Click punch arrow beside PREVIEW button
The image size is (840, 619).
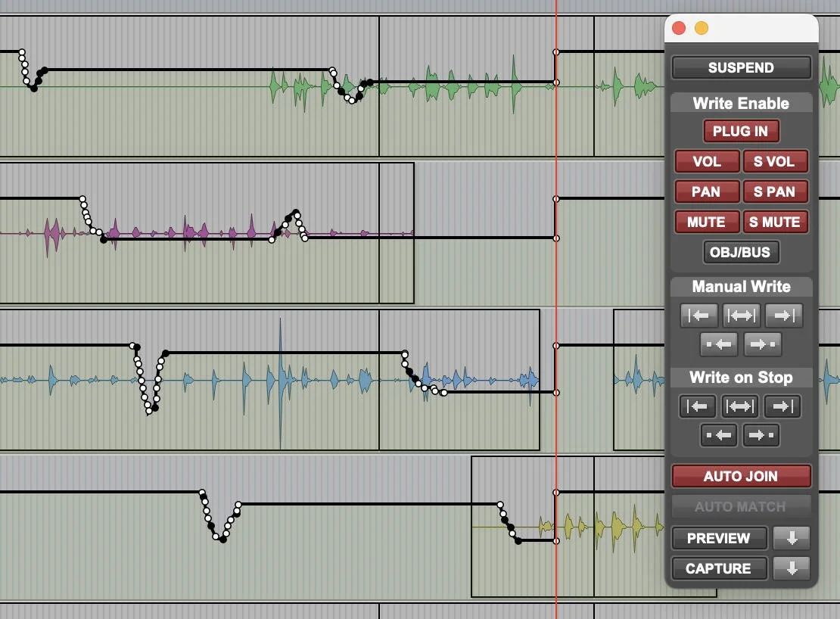pyautogui.click(x=792, y=538)
